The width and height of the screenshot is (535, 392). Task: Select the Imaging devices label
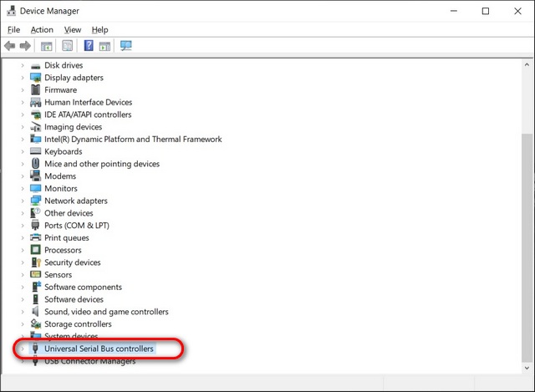point(74,127)
